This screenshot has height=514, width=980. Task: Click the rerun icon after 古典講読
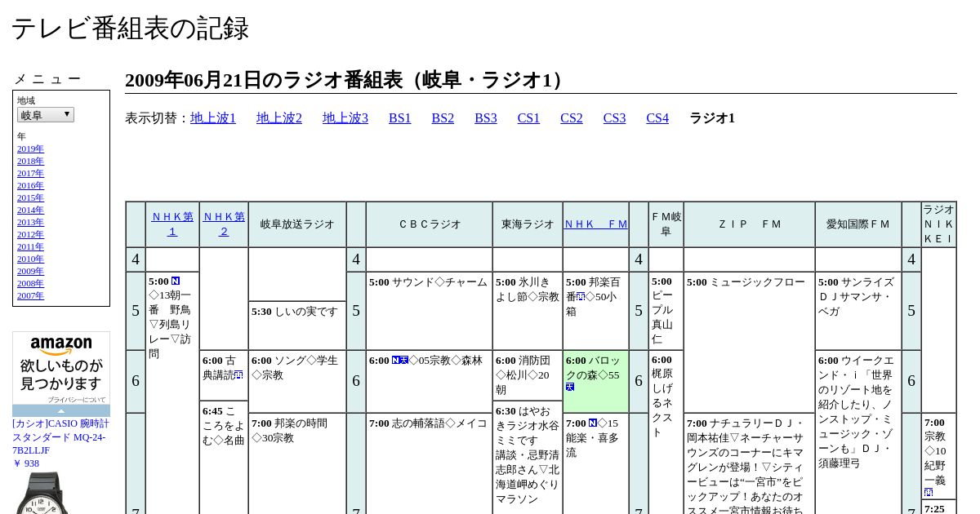239,375
